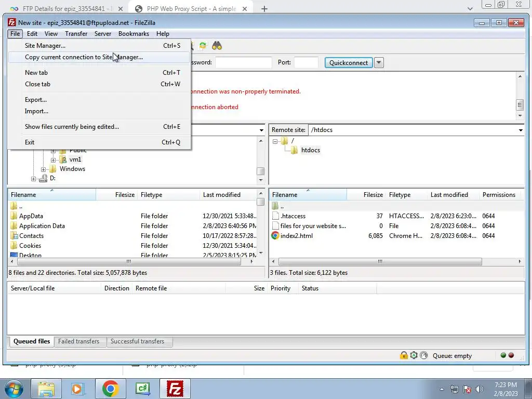Click the vm1 user folder icon

(x=63, y=159)
